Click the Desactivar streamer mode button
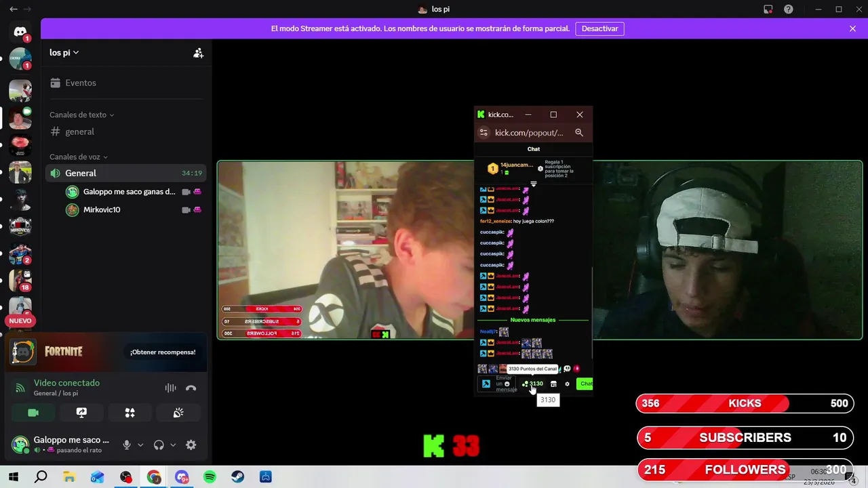This screenshot has height=488, width=868. coord(599,28)
